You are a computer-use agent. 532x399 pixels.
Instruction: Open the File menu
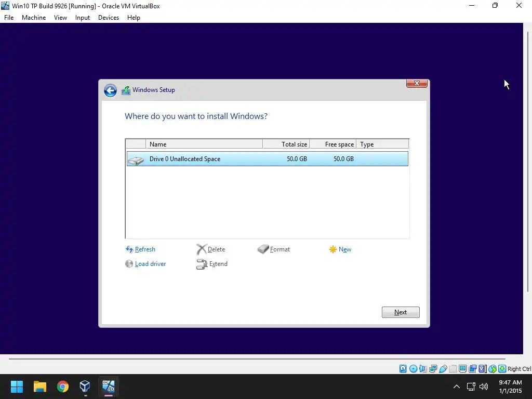pyautogui.click(x=9, y=18)
